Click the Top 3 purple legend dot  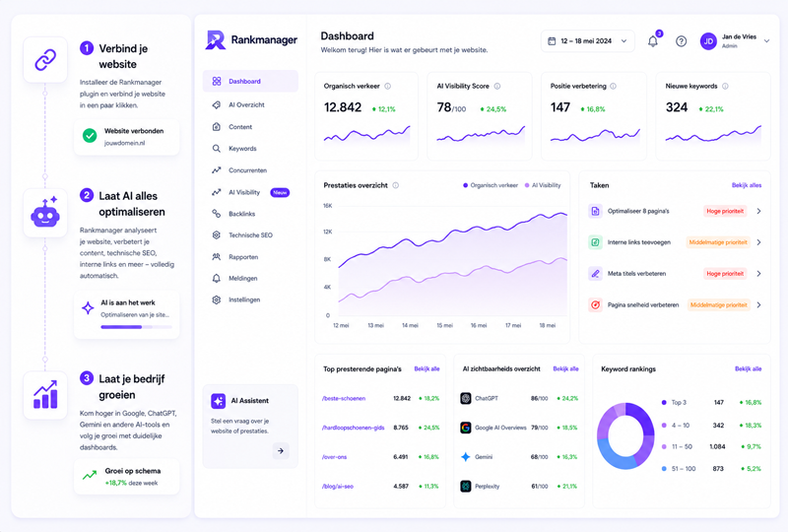coord(664,402)
